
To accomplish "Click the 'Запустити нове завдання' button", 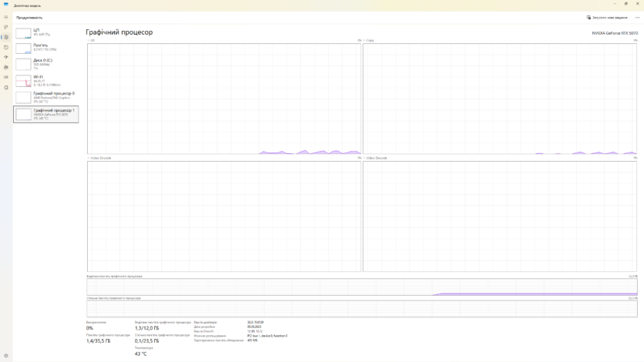I will 607,17.
